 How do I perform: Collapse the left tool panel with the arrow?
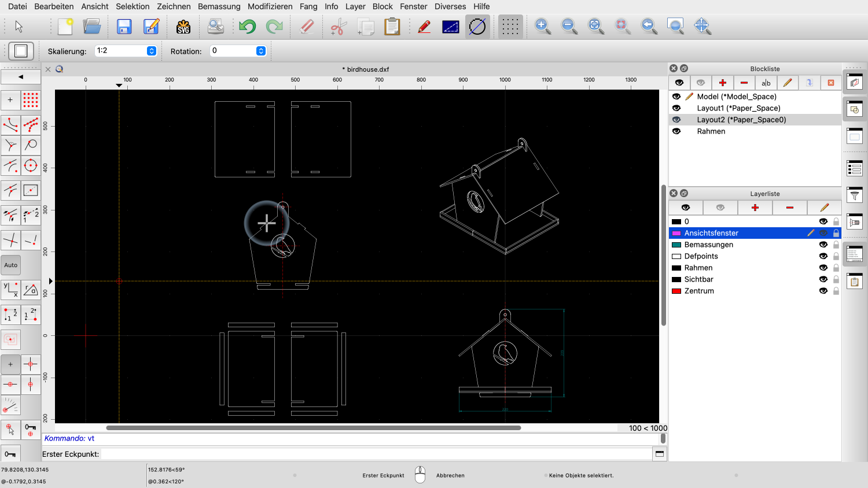click(x=21, y=76)
